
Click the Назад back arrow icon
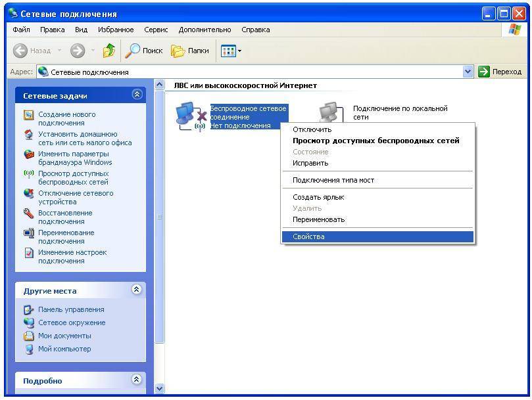pos(20,51)
